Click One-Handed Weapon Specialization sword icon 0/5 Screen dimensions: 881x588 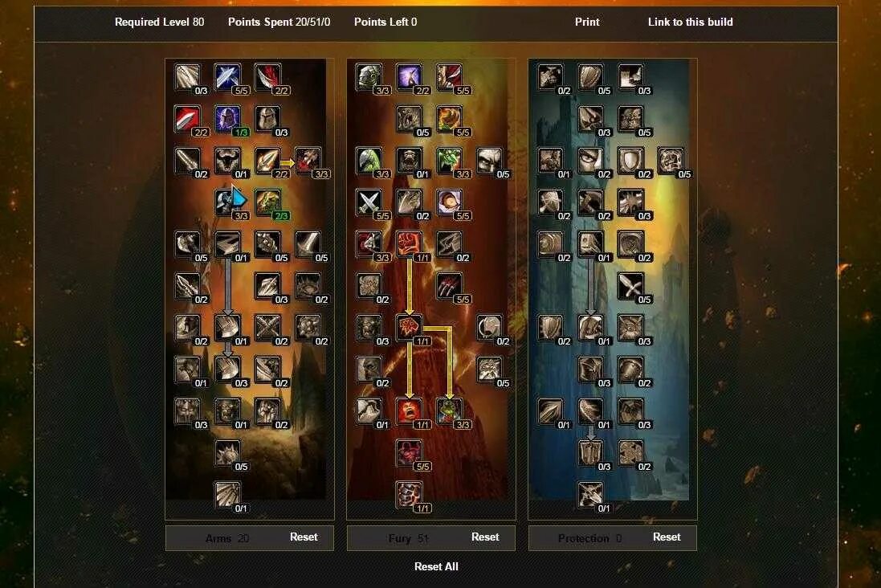tap(631, 286)
